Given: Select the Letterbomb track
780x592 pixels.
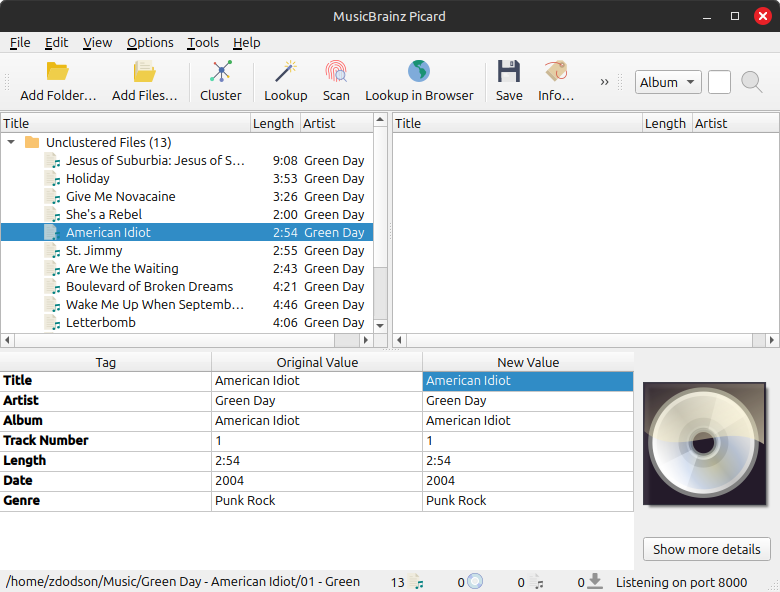Looking at the screenshot, I should click(187, 322).
